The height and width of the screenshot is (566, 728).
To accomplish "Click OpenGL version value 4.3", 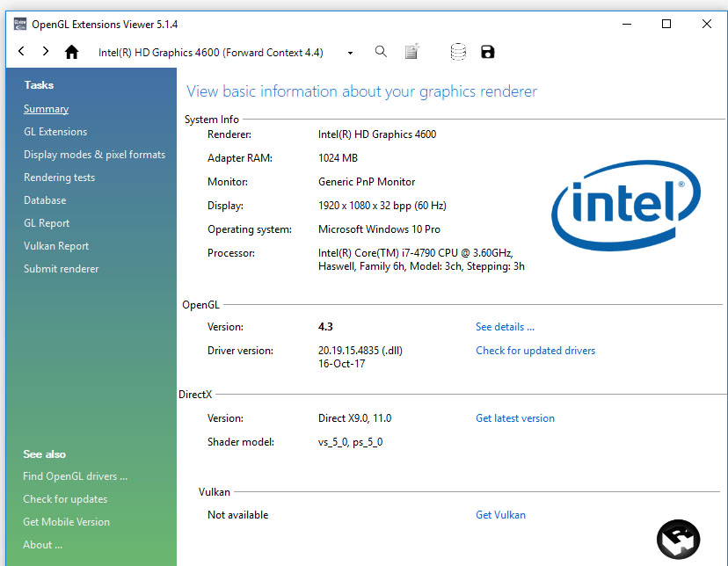I will tap(325, 327).
